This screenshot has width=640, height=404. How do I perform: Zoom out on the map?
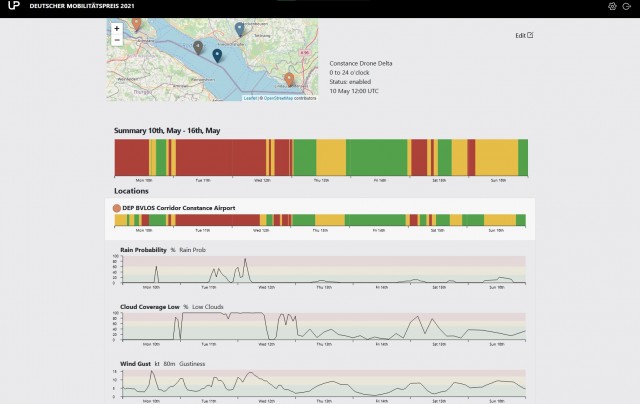coord(117,41)
